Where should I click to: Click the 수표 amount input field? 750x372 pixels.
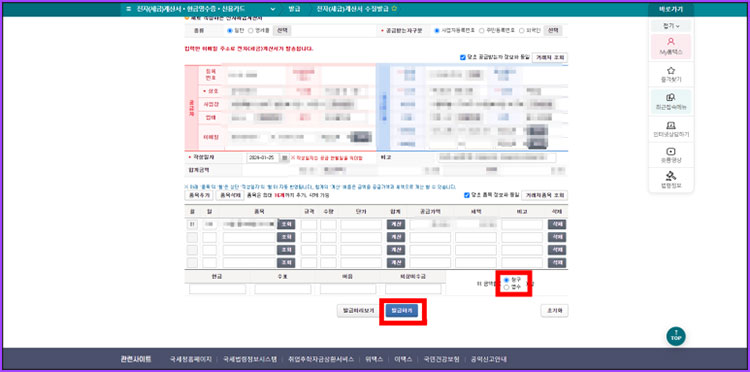(283, 289)
